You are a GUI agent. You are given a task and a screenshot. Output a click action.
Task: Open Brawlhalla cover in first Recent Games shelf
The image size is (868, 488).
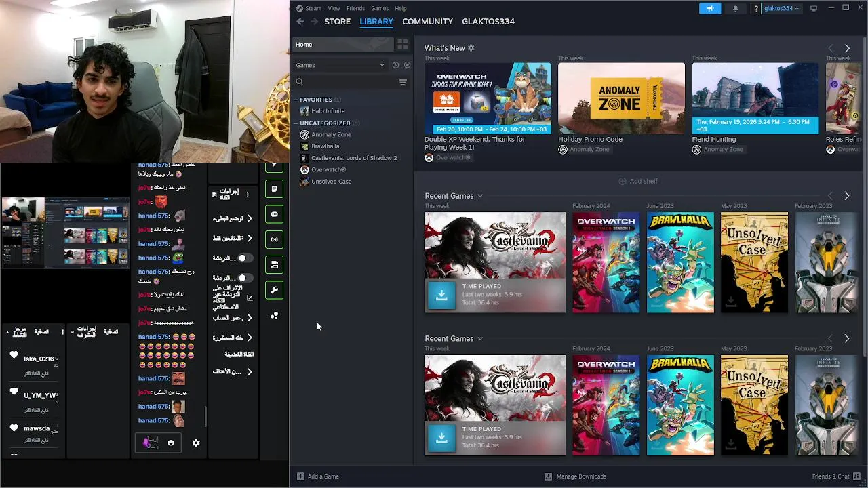click(680, 263)
